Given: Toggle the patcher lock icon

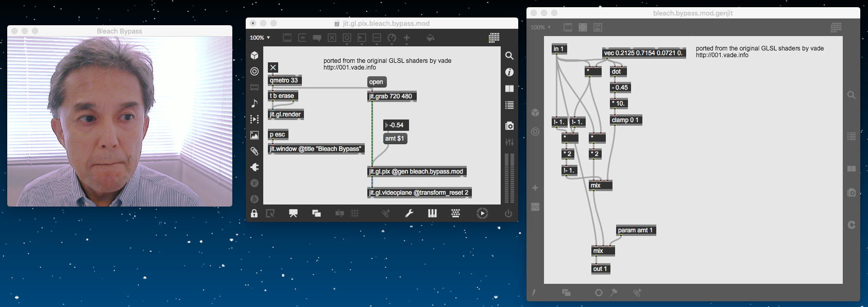Looking at the screenshot, I should [x=254, y=213].
